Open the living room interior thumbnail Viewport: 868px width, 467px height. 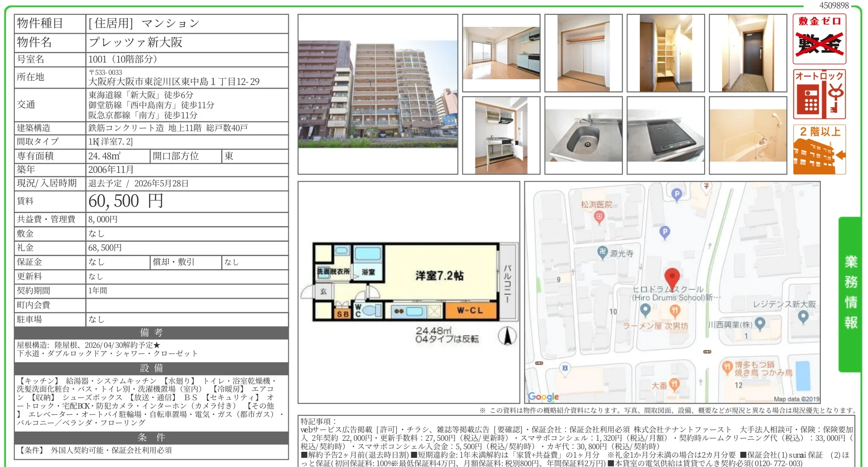501,53
